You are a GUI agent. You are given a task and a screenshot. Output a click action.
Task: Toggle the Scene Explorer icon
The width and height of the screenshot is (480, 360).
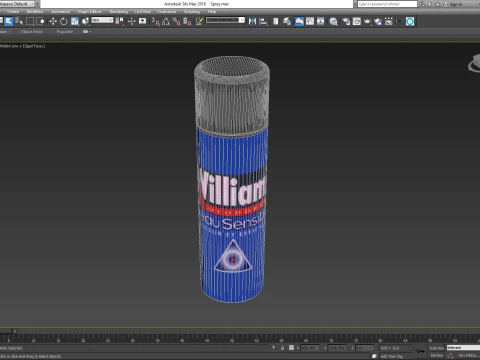click(276, 22)
